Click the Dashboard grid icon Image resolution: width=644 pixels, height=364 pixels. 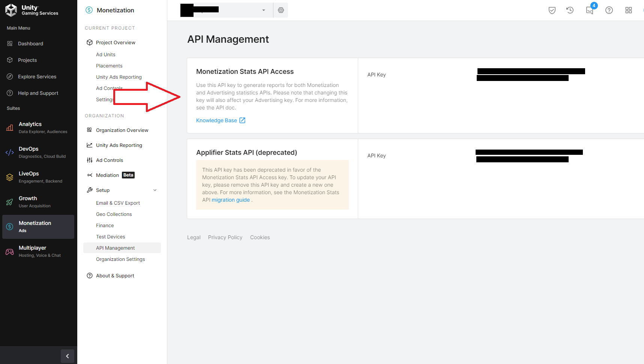[x=10, y=43]
